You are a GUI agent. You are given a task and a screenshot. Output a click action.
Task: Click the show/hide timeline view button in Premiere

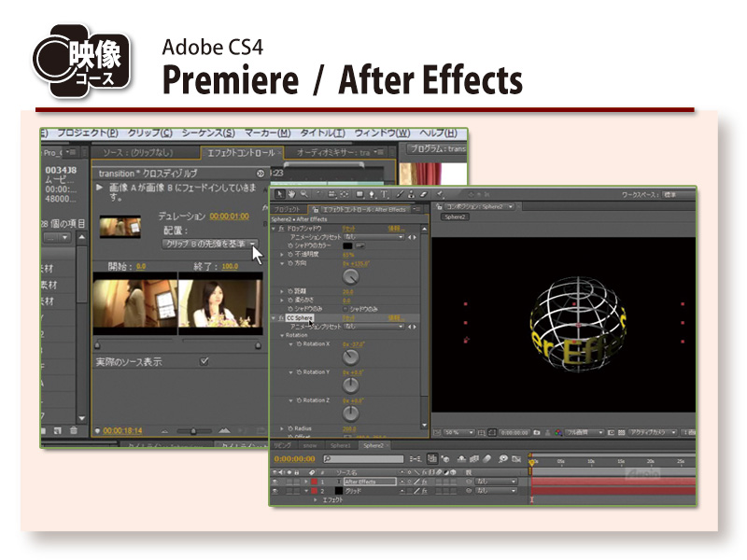[261, 173]
